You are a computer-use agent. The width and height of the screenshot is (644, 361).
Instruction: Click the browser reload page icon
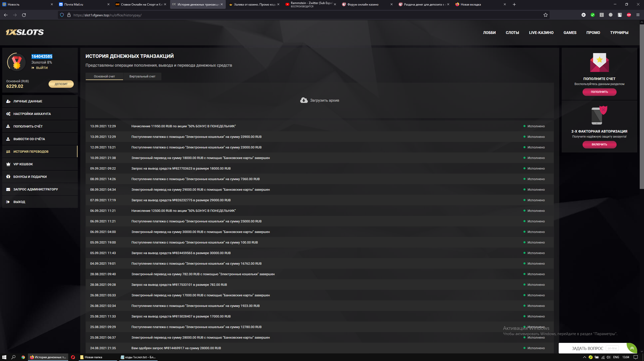(24, 15)
